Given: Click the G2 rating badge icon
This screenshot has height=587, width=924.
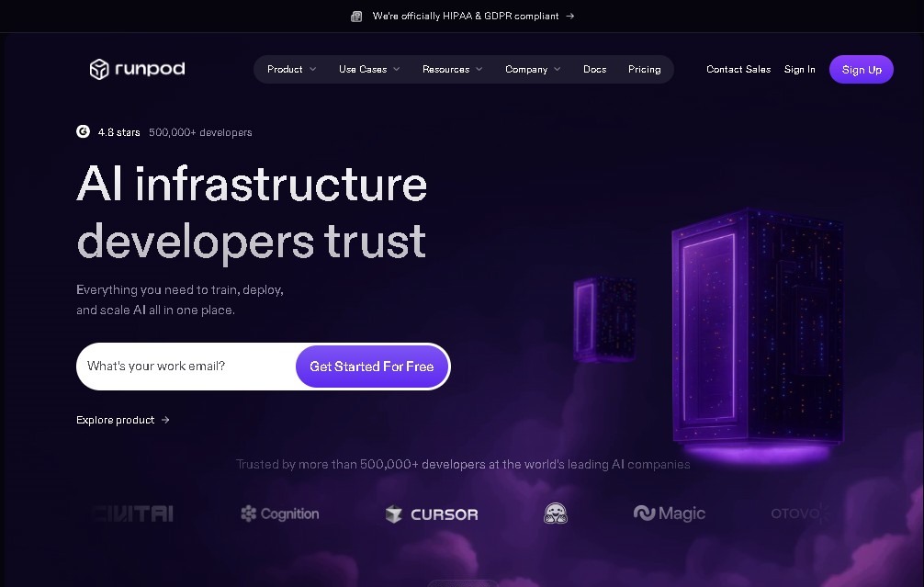Looking at the screenshot, I should tap(83, 131).
